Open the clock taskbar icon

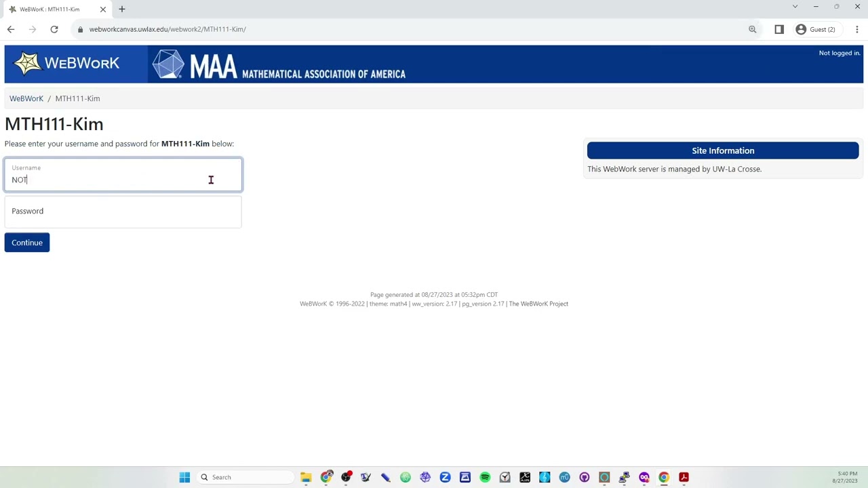pyautogui.click(x=505, y=477)
